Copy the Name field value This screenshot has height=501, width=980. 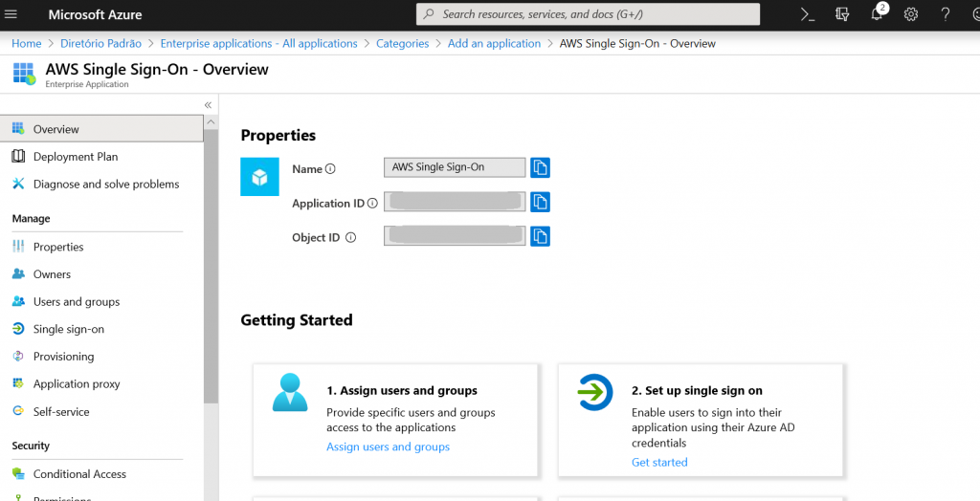tap(540, 167)
